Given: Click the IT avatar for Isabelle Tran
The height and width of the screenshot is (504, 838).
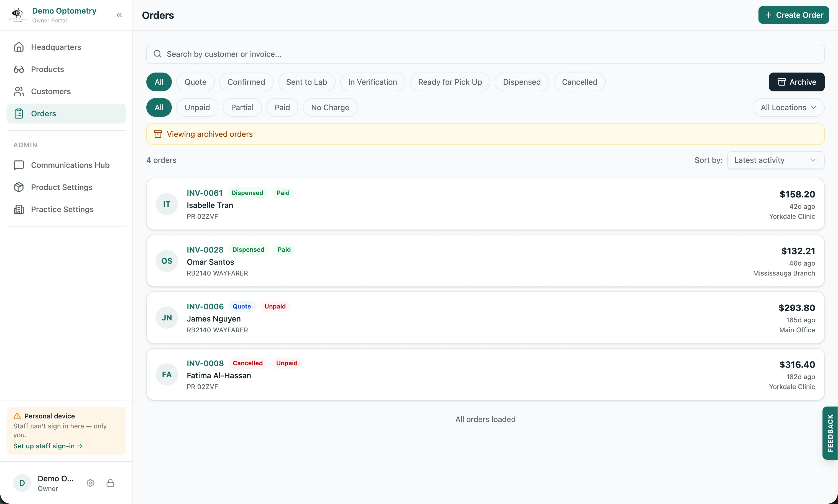Looking at the screenshot, I should pos(167,204).
